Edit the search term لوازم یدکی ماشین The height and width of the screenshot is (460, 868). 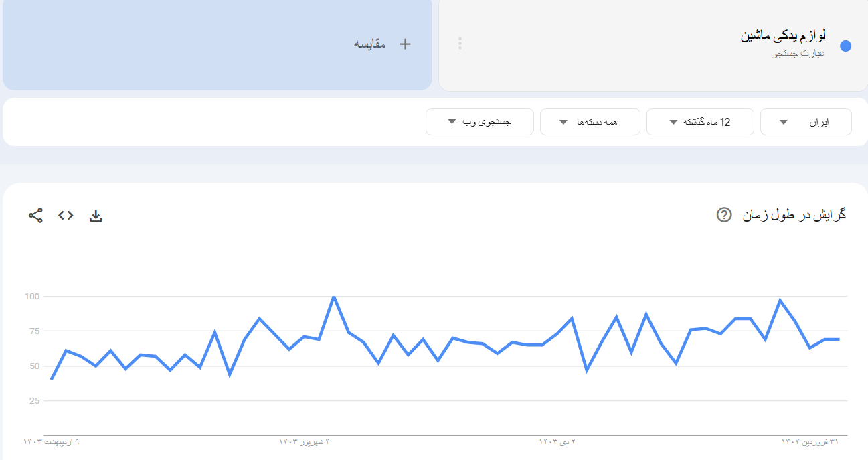coord(782,35)
